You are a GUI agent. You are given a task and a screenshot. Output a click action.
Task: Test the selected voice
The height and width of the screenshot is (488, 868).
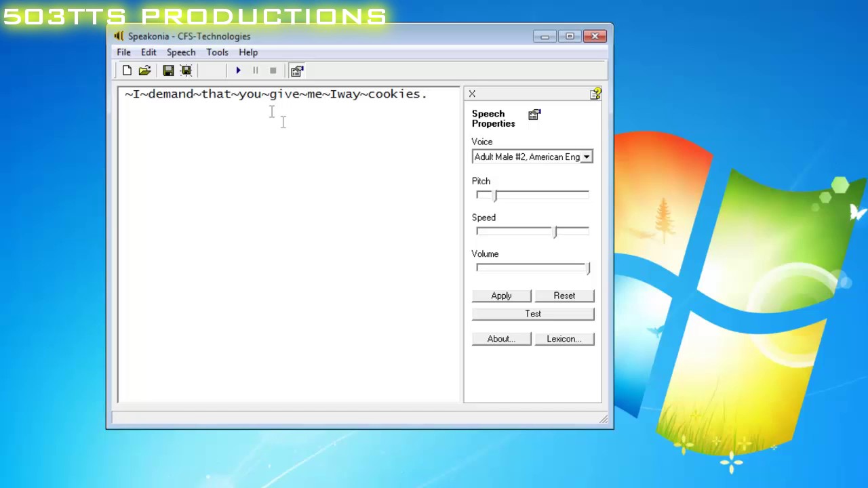tap(533, 314)
